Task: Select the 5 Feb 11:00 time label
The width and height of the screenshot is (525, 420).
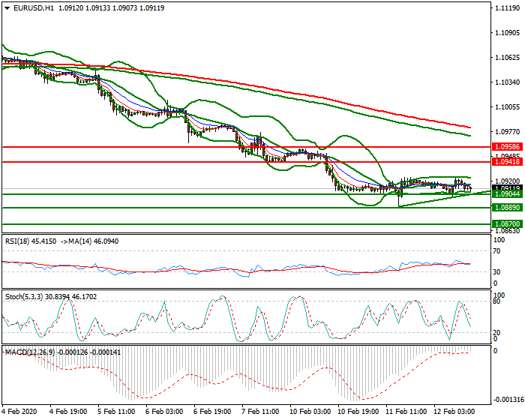Action: point(116,413)
